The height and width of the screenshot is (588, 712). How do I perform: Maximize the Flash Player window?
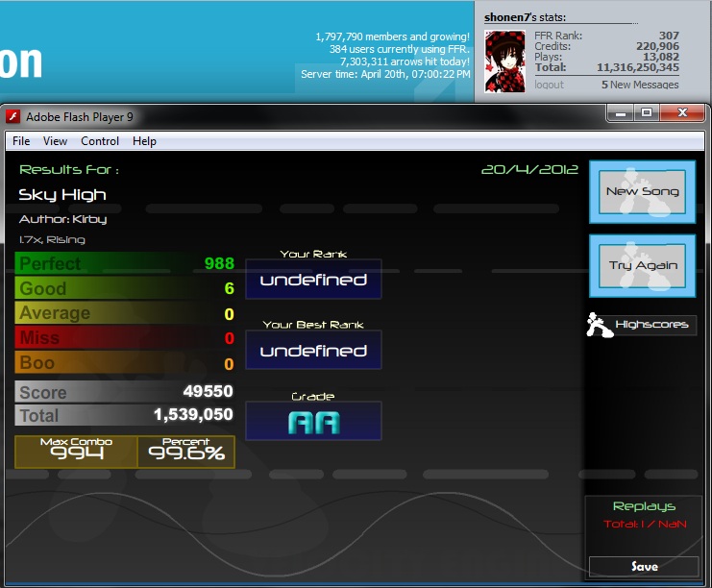[x=647, y=113]
